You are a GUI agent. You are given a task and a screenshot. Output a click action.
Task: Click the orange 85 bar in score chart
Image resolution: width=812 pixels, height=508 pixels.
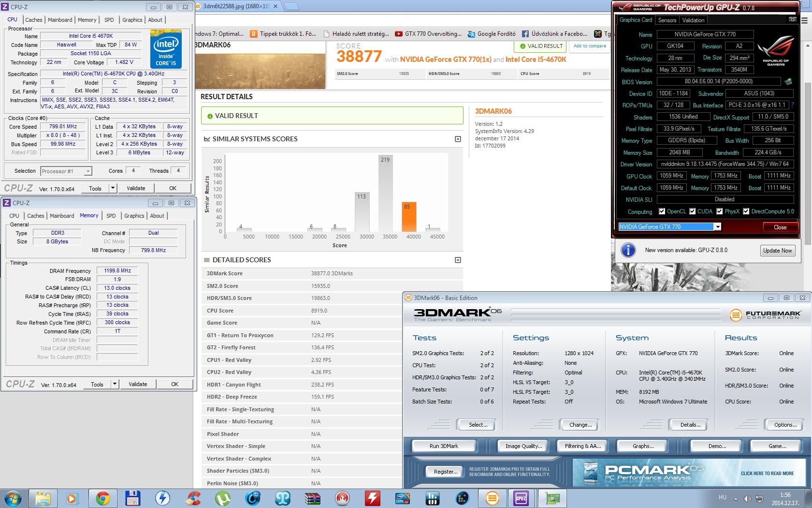pyautogui.click(x=409, y=217)
